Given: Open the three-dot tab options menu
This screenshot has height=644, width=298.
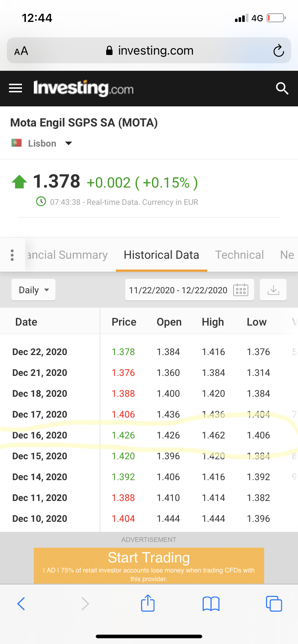Looking at the screenshot, I should pyautogui.click(x=12, y=255).
